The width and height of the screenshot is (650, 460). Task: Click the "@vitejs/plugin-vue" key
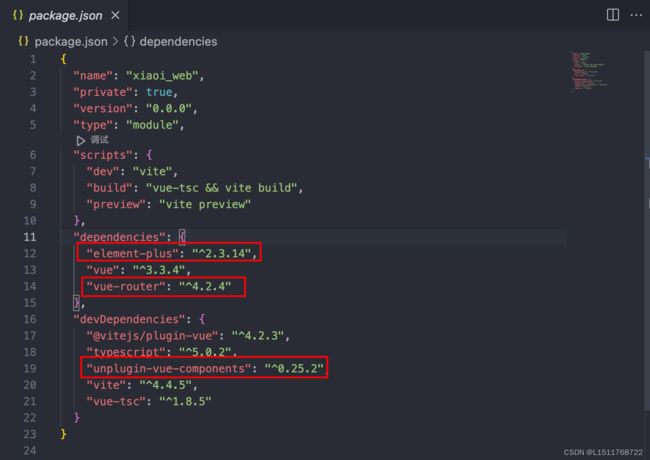(153, 336)
